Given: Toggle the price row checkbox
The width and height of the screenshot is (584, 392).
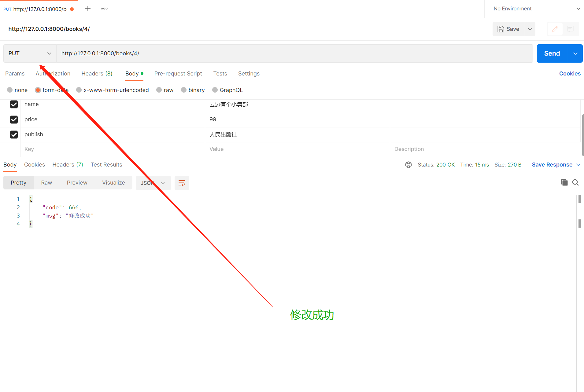Looking at the screenshot, I should (14, 119).
